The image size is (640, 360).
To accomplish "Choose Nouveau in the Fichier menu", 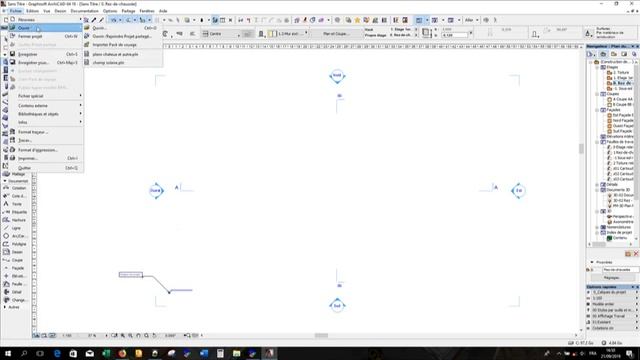I will 46,20.
